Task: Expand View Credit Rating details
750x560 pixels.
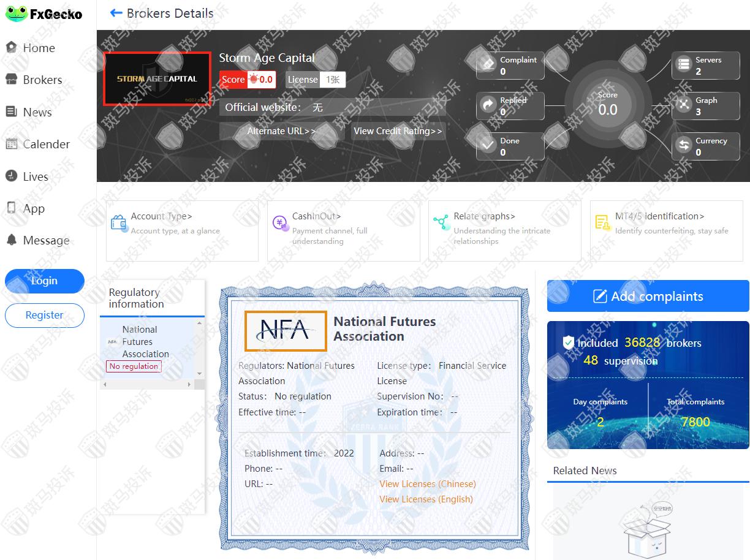Action: click(398, 131)
